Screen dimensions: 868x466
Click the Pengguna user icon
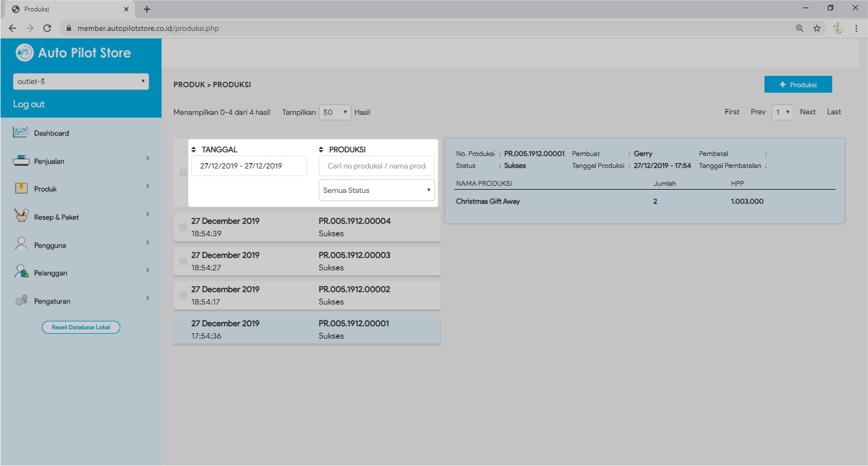pyautogui.click(x=21, y=244)
